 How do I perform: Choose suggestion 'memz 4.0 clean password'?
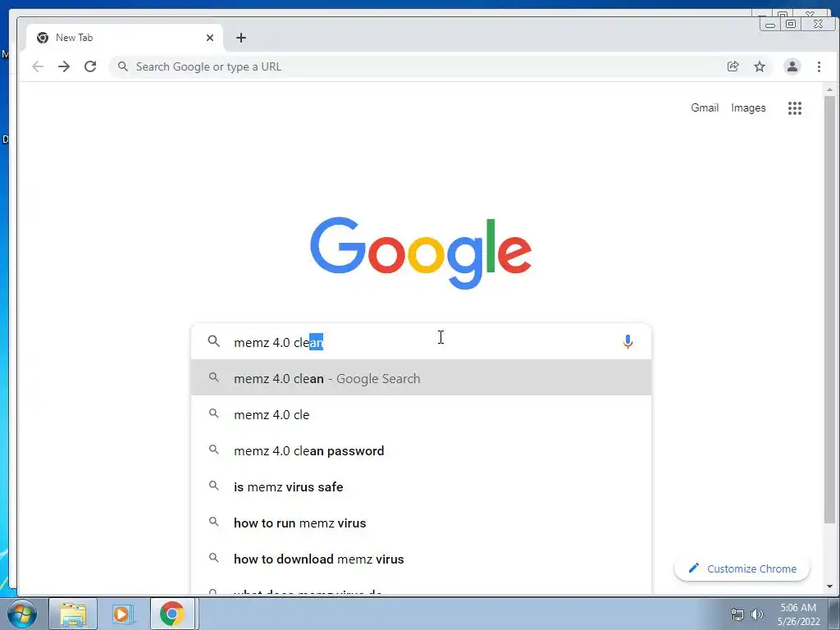click(x=421, y=450)
